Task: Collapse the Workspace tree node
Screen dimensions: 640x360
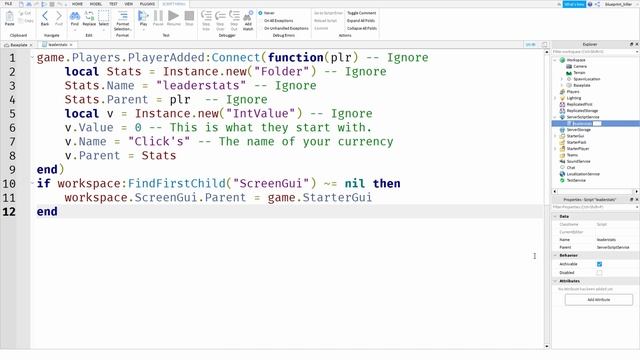Action: click(555, 60)
